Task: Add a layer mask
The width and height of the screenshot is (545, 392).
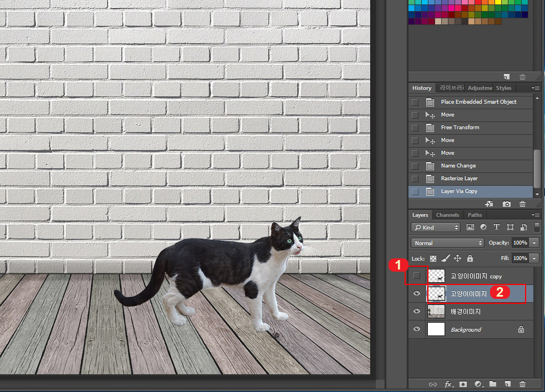Action: [463, 384]
